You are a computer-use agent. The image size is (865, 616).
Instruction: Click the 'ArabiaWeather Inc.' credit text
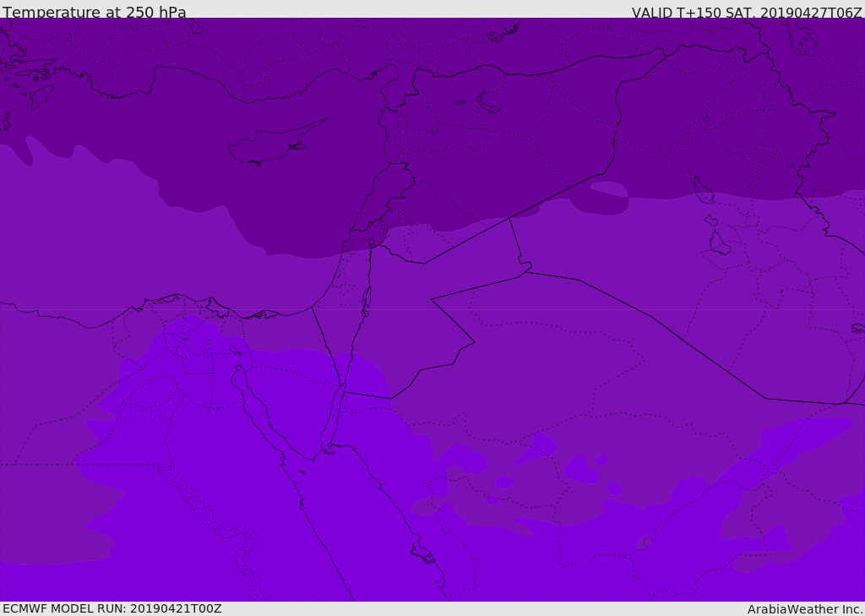click(805, 609)
